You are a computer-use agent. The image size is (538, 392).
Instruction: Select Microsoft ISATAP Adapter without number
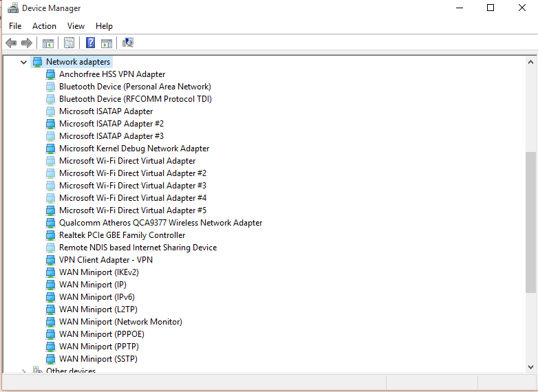pos(106,111)
